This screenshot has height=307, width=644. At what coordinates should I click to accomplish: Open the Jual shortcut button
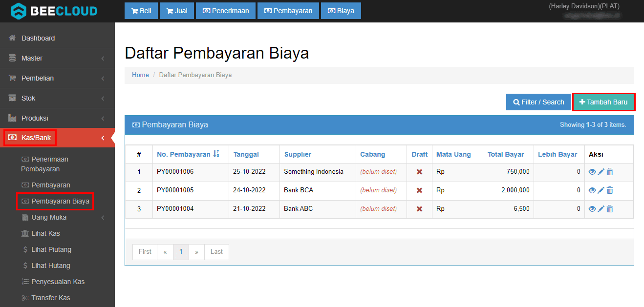click(177, 11)
